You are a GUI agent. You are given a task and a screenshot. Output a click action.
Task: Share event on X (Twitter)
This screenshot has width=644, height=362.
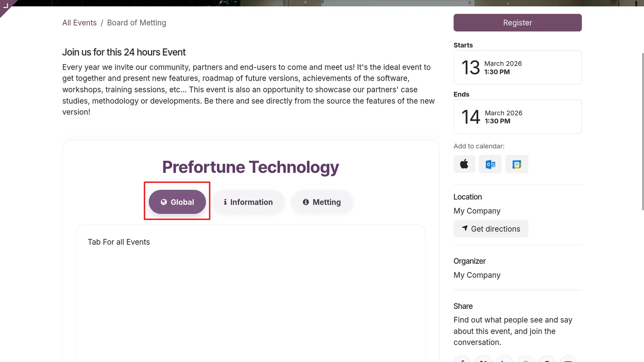tap(483, 359)
